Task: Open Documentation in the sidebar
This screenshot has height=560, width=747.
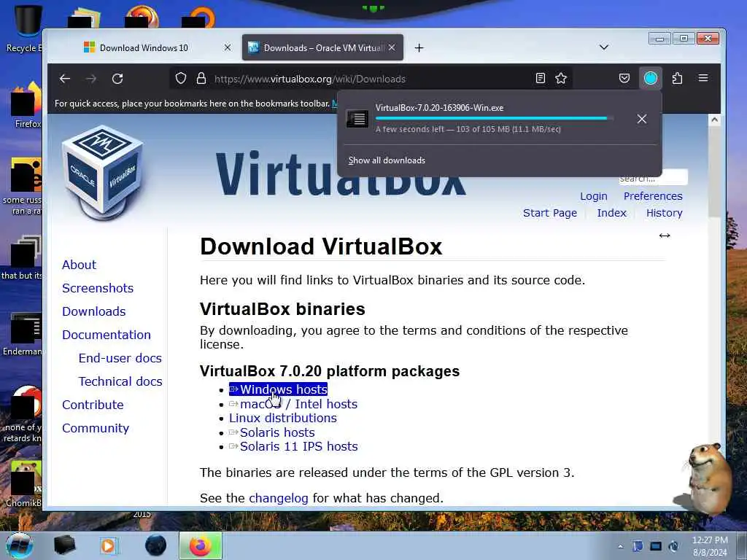Action: click(107, 335)
